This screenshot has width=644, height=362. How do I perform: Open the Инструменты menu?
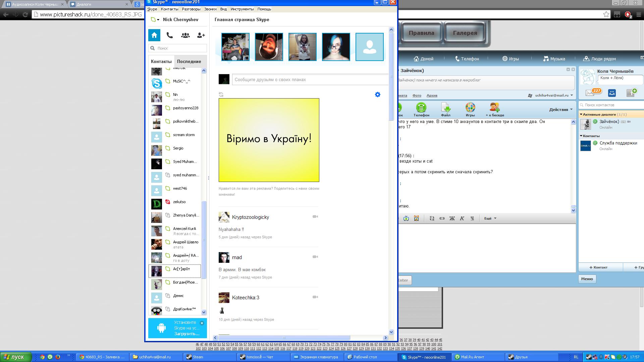242,9
